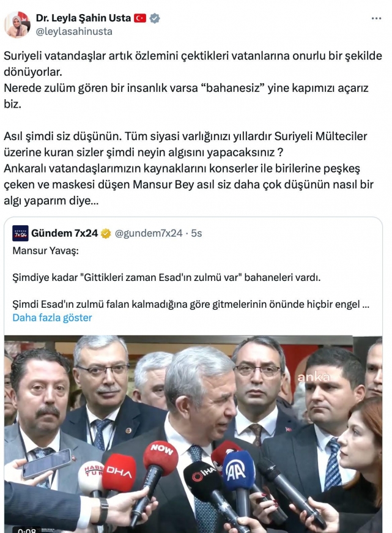Image resolution: width=392 pixels, height=533 pixels.
Task: Click the blue verified badge next to Leyla Şahin Usta
Action: tap(155, 18)
